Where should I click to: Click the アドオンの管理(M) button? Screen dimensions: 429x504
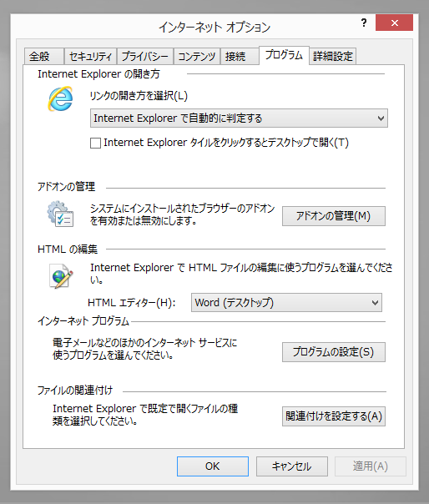[x=334, y=216]
